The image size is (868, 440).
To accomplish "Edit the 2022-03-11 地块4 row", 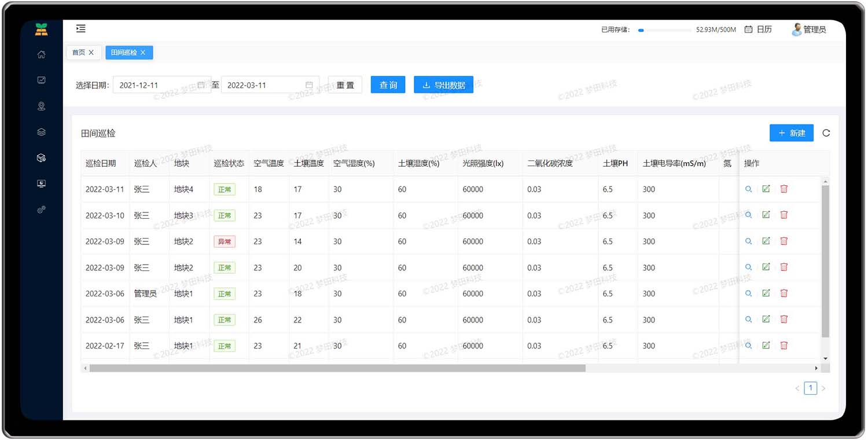I will [x=766, y=189].
